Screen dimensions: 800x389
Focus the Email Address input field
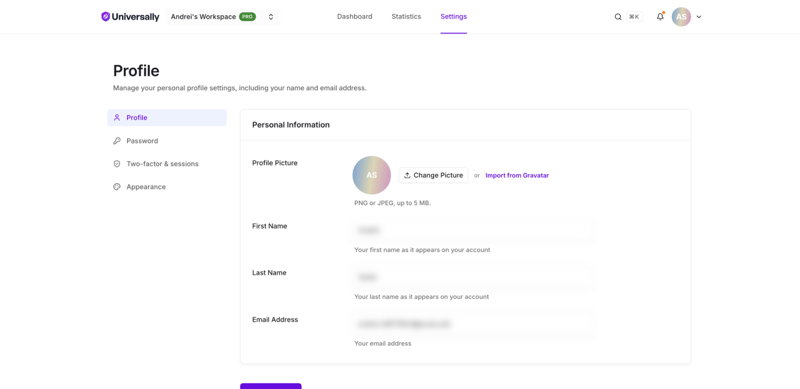click(474, 324)
